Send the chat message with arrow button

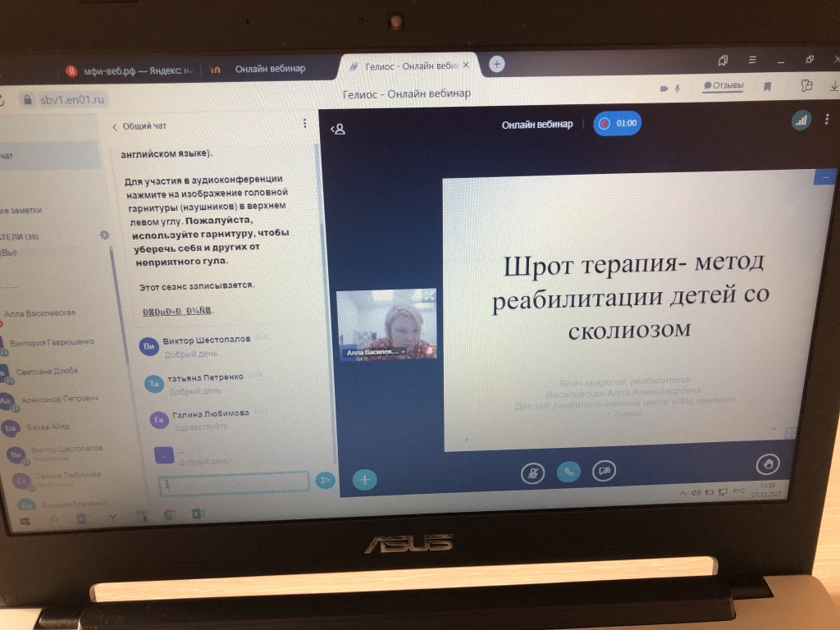[325, 481]
